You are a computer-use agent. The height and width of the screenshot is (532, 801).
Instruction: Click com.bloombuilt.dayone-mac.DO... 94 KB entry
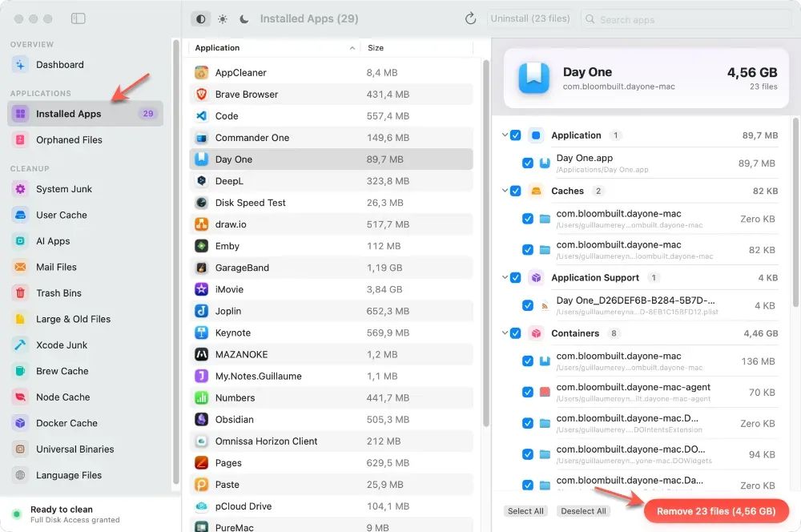[x=649, y=454]
